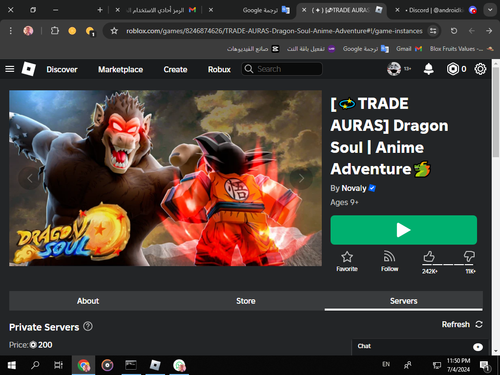Viewport: 500px width, 375px height.
Task: Open the Chrome profile avatar
Action: pos(28,31)
